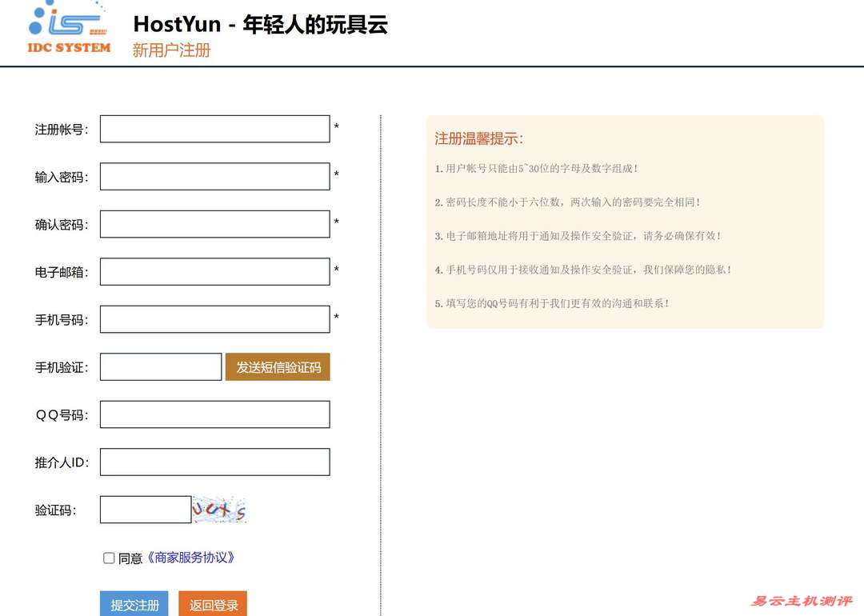The width and height of the screenshot is (864, 616).
Task: Click the 注册帐号 label
Action: coord(61,130)
